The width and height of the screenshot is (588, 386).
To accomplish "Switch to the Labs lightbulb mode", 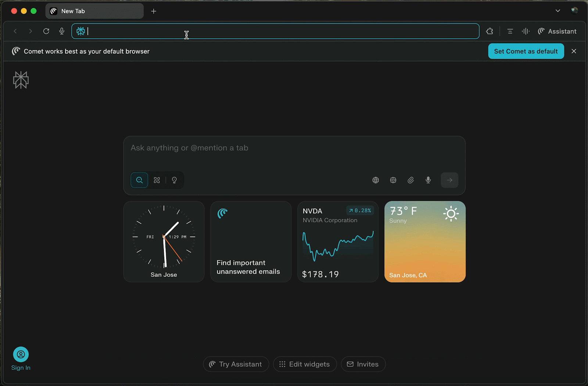I will [175, 180].
